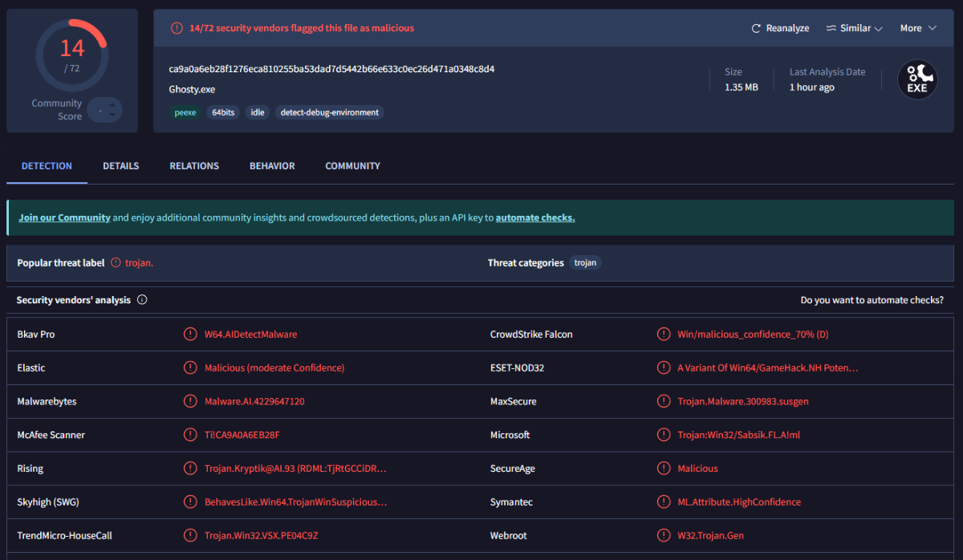Click the peexe tag
Image resolution: width=963 pixels, height=560 pixels.
coord(185,112)
